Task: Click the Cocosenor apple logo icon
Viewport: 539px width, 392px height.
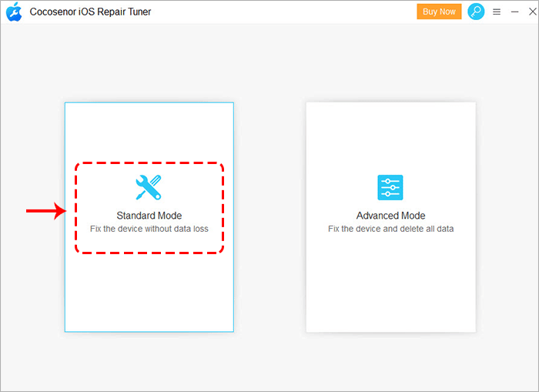Action: click(x=14, y=12)
